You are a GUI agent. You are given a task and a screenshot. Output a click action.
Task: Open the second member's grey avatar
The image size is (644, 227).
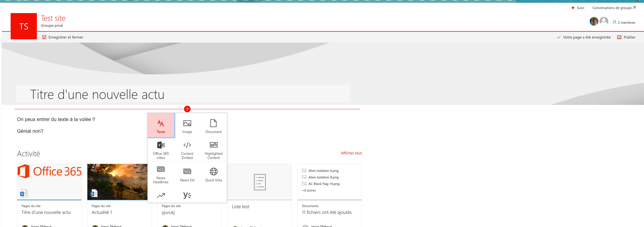pos(604,21)
